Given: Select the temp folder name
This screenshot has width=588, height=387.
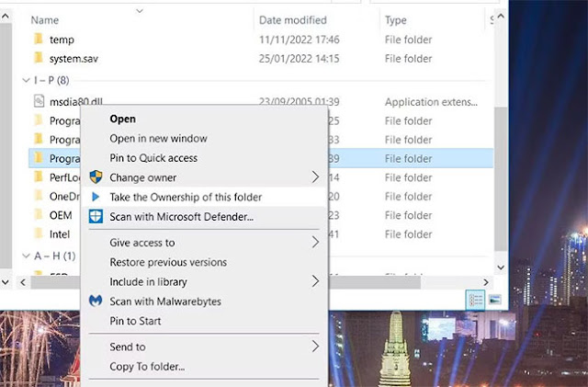Looking at the screenshot, I should (x=62, y=40).
